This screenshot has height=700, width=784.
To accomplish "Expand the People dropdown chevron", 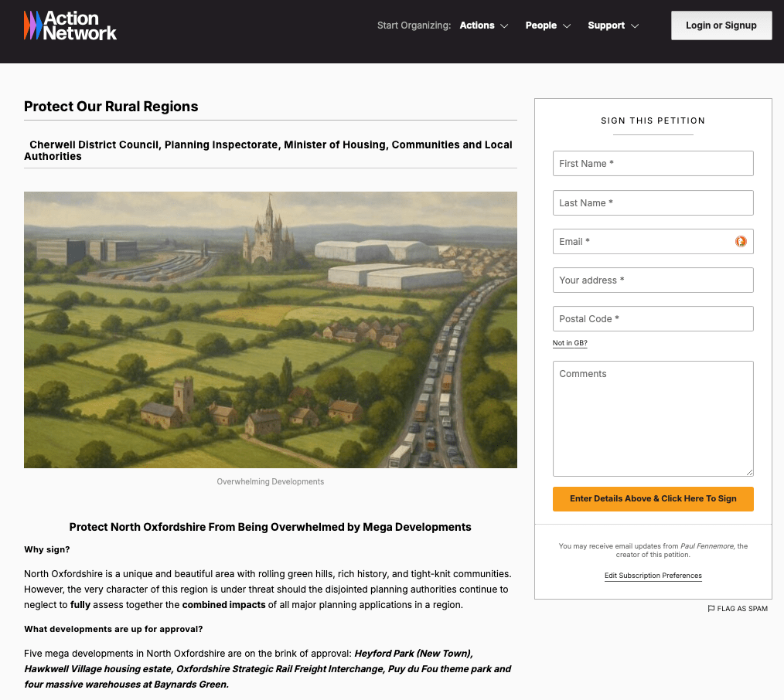I will (x=567, y=26).
